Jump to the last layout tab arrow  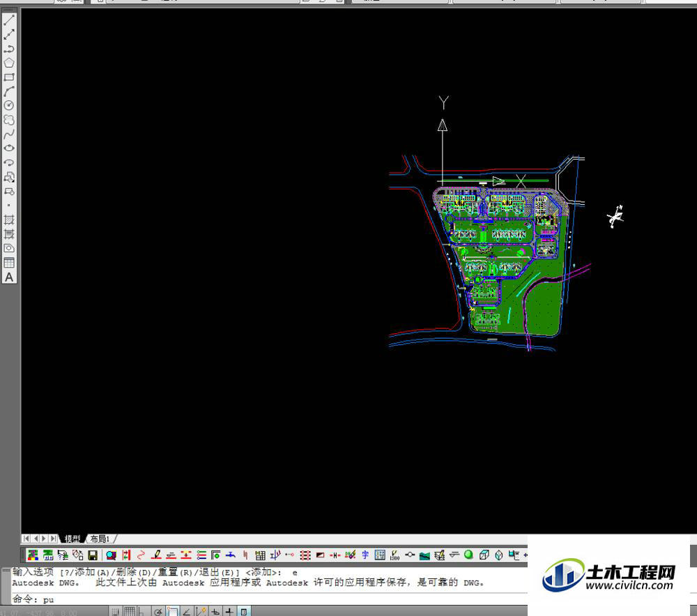[54, 539]
